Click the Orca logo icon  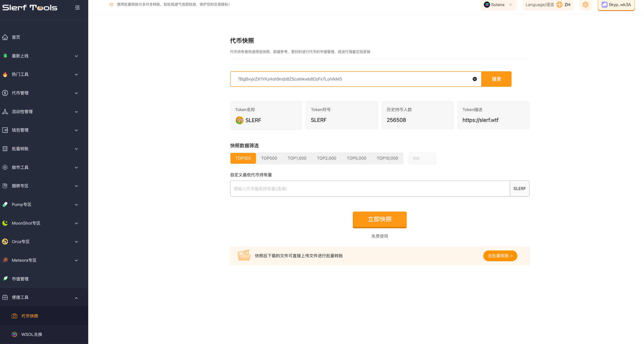[x=5, y=241]
